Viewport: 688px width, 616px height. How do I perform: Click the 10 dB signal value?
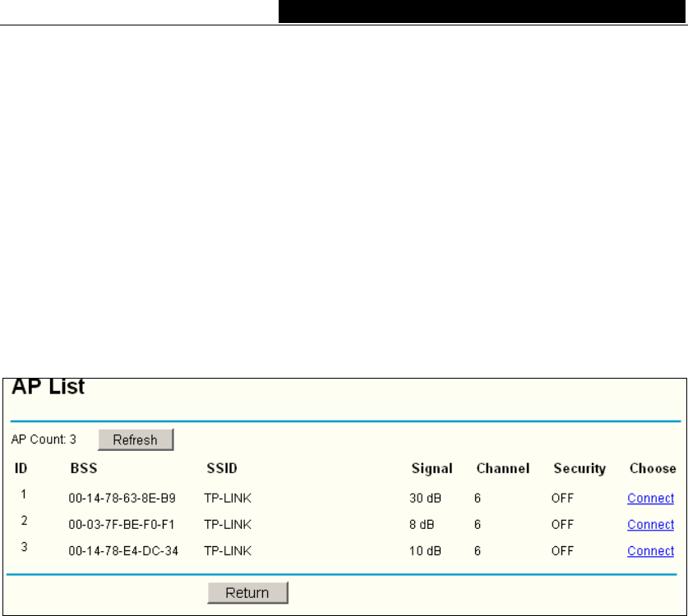pyautogui.click(x=425, y=550)
